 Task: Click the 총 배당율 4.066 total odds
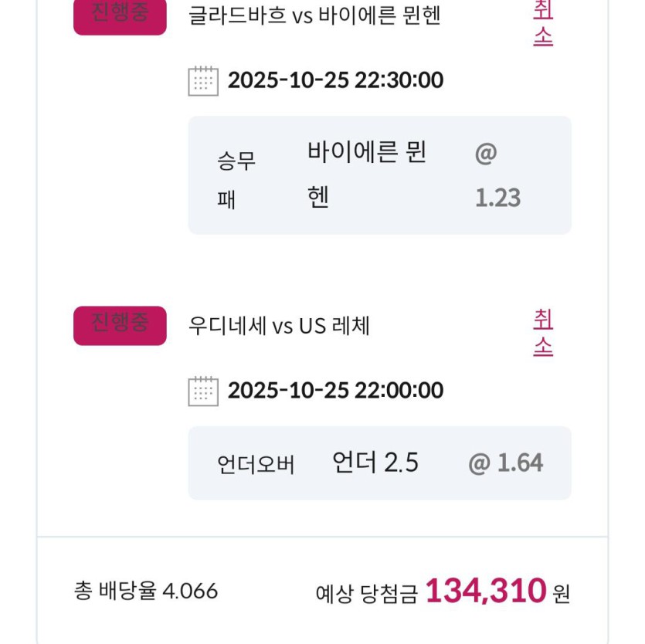(x=146, y=591)
